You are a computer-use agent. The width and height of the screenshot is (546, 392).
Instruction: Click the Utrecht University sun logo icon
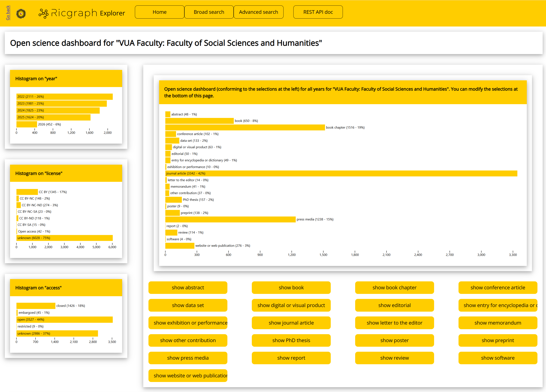coord(21,14)
